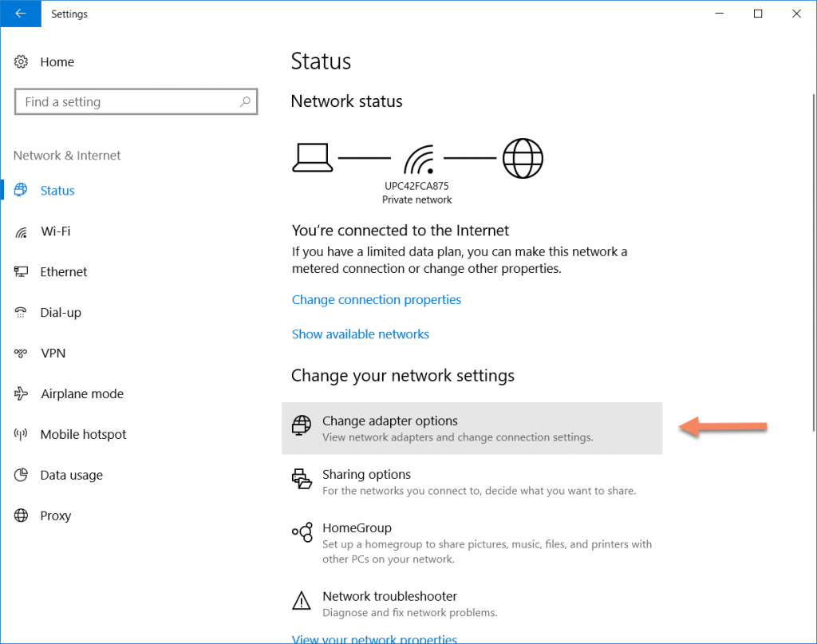Minimize the Settings window

pos(720,14)
